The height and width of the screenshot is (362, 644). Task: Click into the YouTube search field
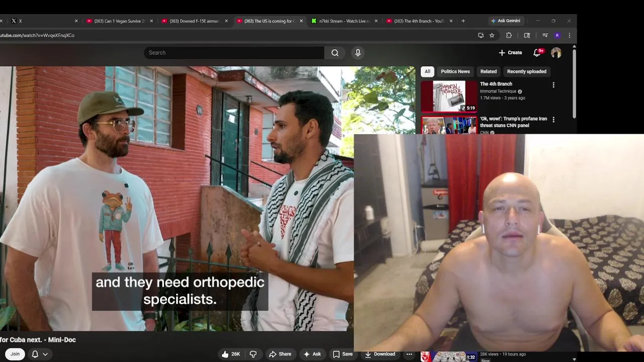[x=234, y=53]
